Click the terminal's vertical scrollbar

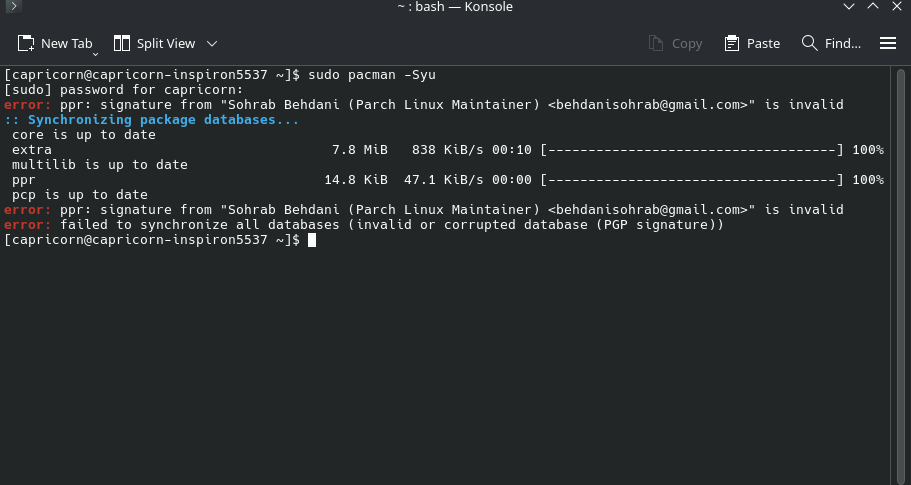click(x=901, y=275)
